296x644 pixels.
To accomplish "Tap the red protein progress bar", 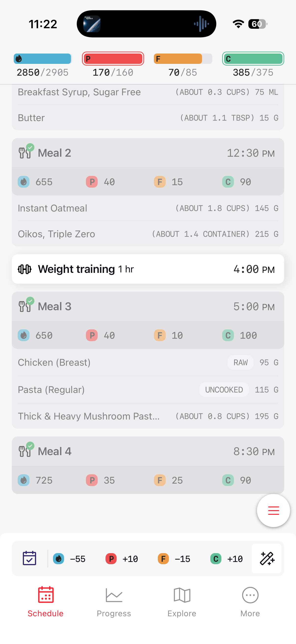I will 113,59.
